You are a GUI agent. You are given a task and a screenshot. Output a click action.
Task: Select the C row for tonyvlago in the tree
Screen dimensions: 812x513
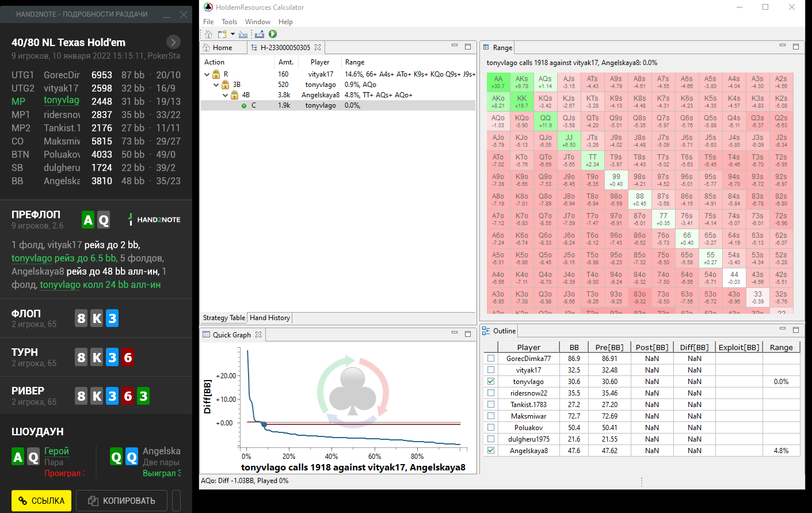click(x=338, y=106)
